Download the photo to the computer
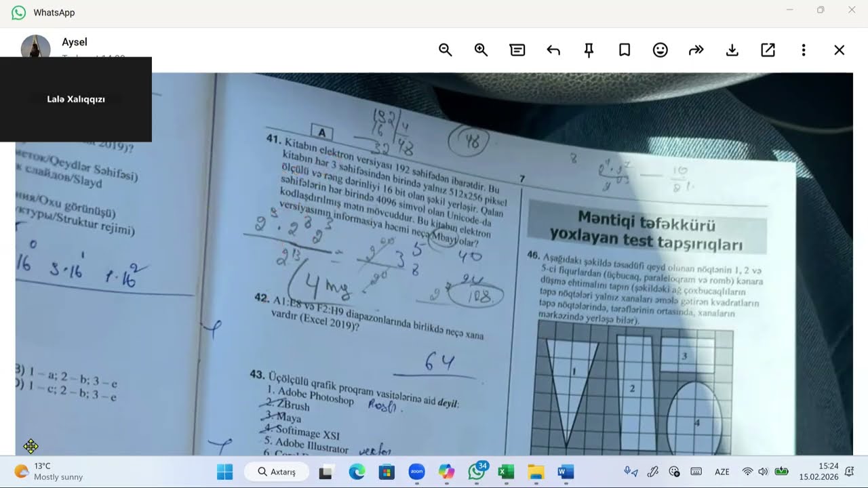This screenshot has height=488, width=868. (x=732, y=50)
